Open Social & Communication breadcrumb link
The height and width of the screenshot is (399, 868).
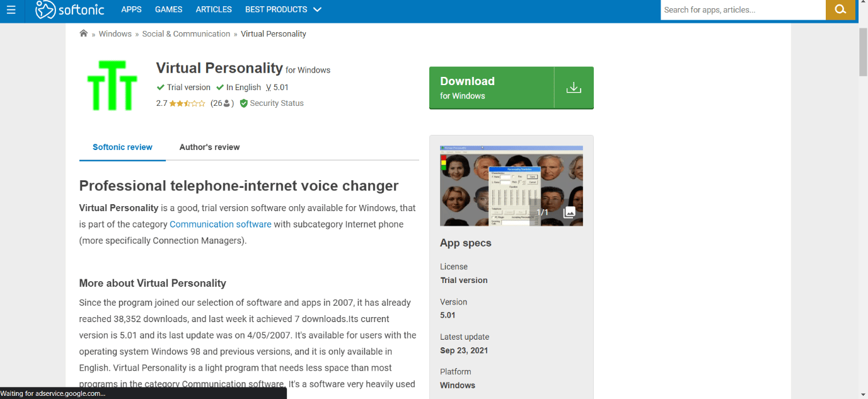pyautogui.click(x=186, y=34)
